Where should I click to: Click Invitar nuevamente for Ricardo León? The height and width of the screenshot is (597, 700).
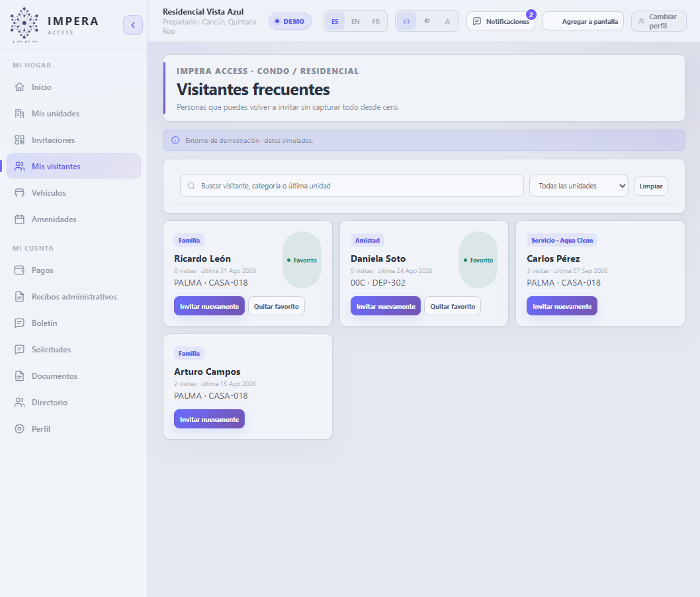[x=209, y=306]
